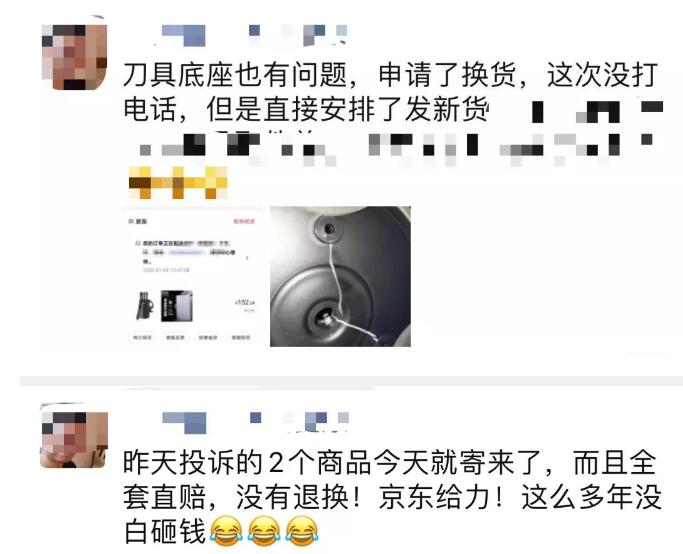
Task: Click the rightmost button under the order card
Action: coord(241,337)
